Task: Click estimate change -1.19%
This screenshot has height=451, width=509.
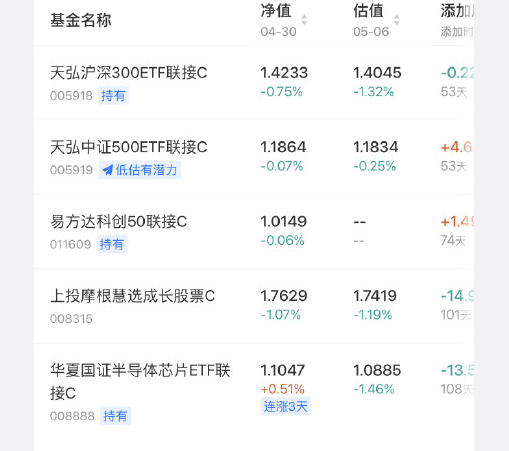Action: click(x=373, y=315)
